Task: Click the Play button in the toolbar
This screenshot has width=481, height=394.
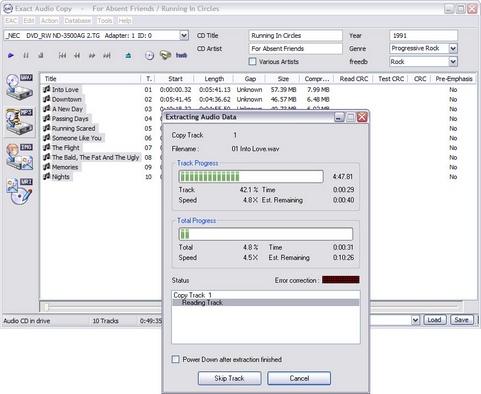Action: [x=11, y=55]
